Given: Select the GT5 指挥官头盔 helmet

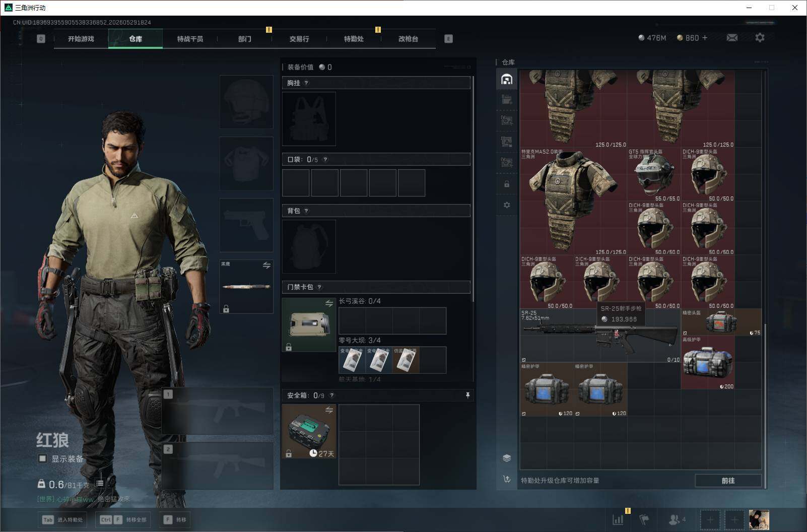Looking at the screenshot, I should (654, 175).
